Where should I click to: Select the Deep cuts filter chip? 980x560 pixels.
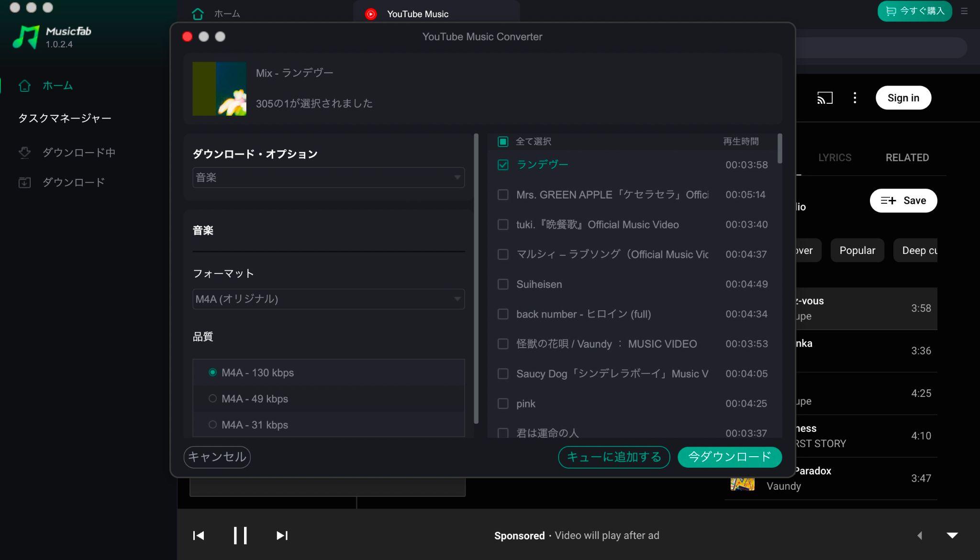coord(915,251)
